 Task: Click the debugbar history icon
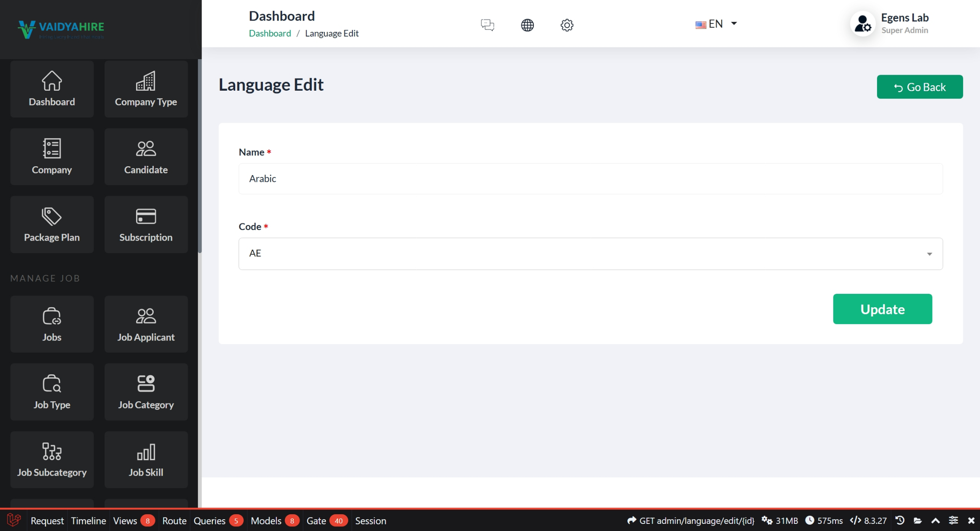click(x=899, y=521)
